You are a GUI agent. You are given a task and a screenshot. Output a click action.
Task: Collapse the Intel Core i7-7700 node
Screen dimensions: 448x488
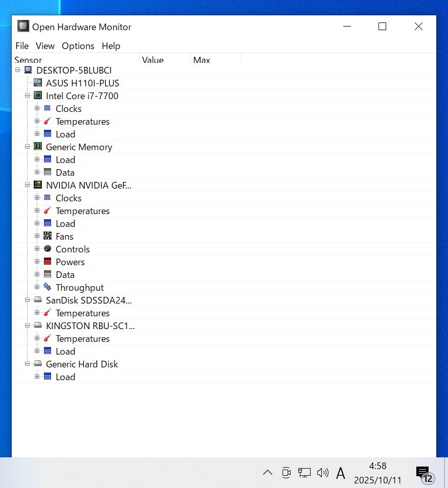(28, 95)
